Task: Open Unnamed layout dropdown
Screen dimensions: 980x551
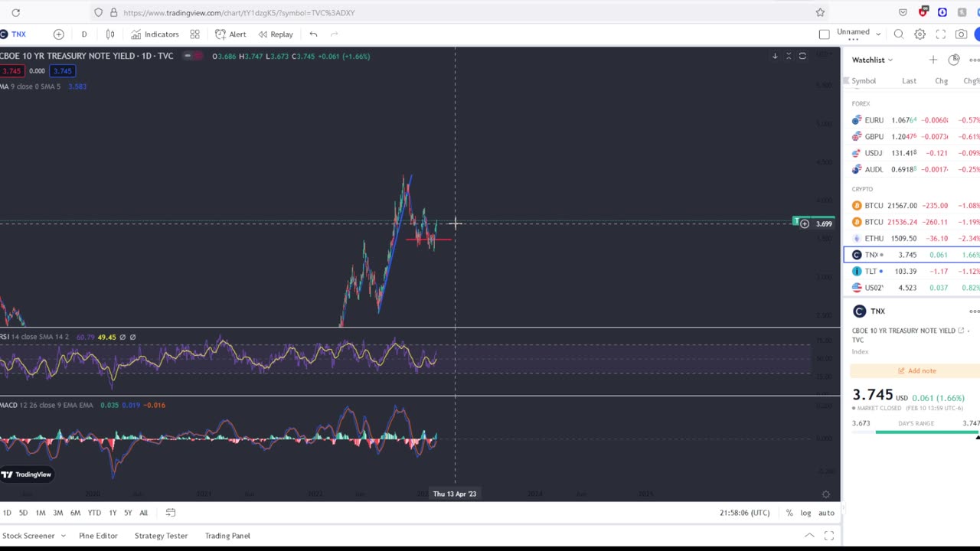Action: pyautogui.click(x=858, y=34)
